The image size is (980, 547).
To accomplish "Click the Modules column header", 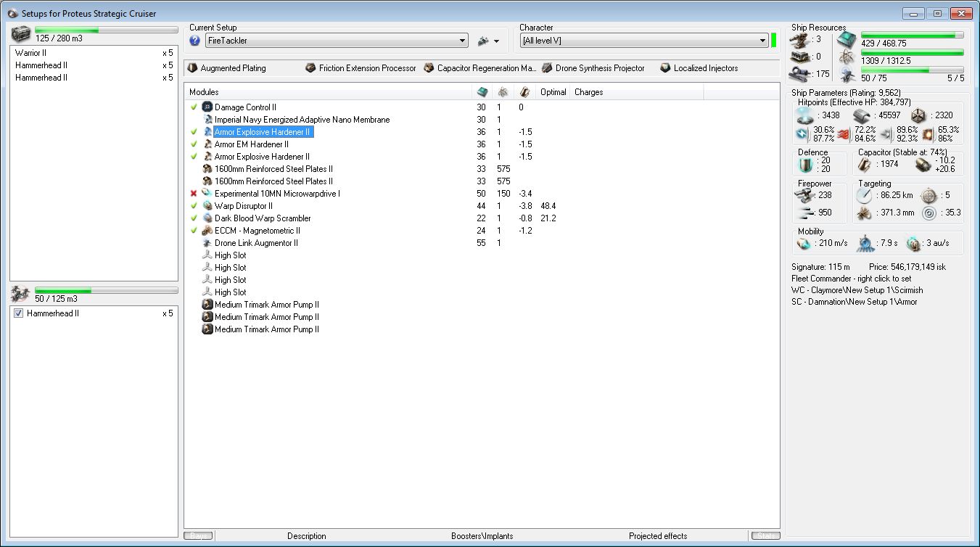I will 328,92.
